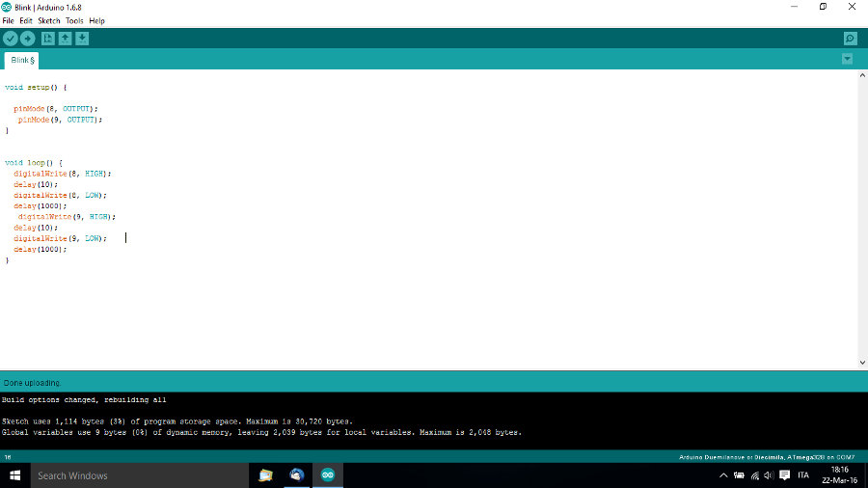The width and height of the screenshot is (868, 488).
Task: Open Thunderbird mail from the taskbar
Action: point(297,475)
